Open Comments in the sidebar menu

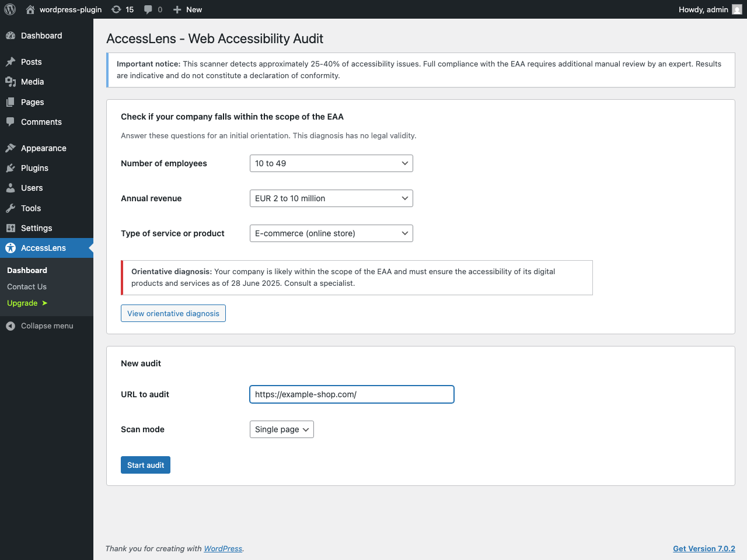point(47,122)
